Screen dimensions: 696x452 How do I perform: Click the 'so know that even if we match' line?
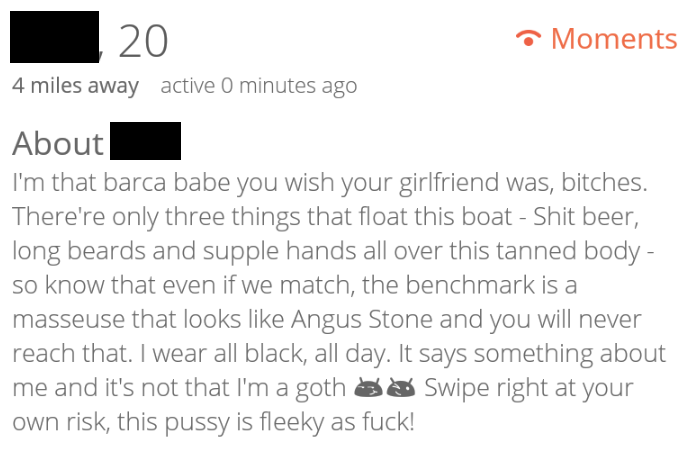(x=295, y=285)
